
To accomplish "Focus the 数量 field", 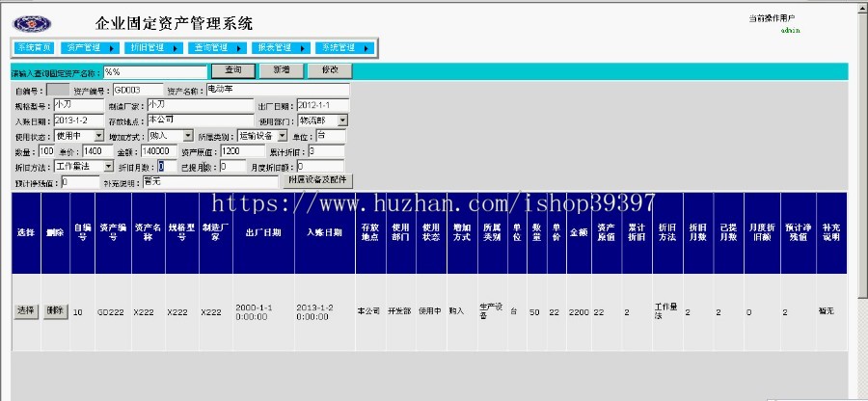I will point(46,151).
